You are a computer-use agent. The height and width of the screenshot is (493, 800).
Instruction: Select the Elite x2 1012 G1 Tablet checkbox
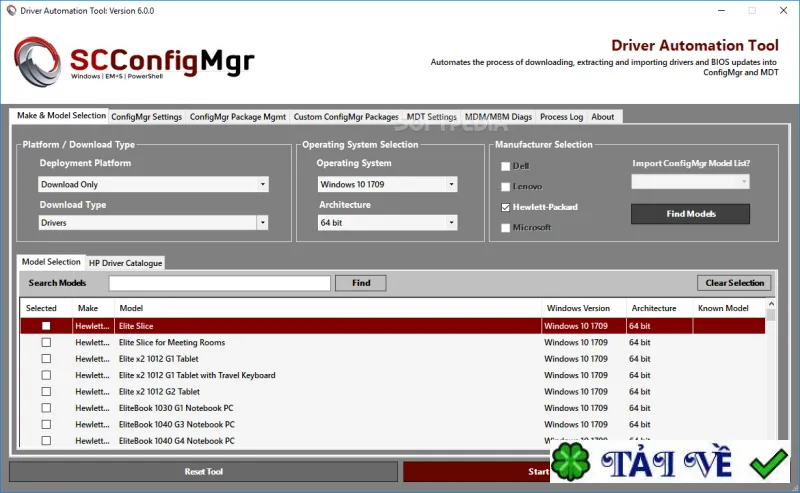(46, 359)
